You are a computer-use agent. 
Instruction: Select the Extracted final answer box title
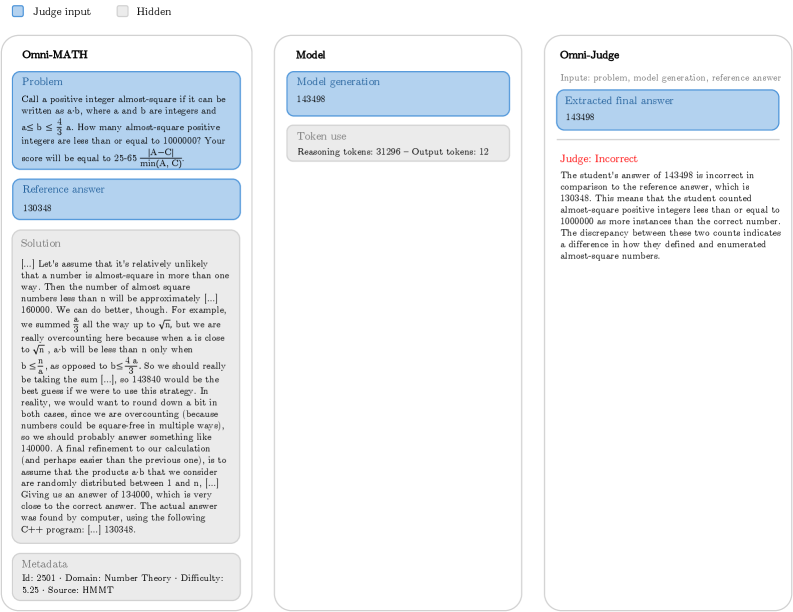click(x=619, y=101)
